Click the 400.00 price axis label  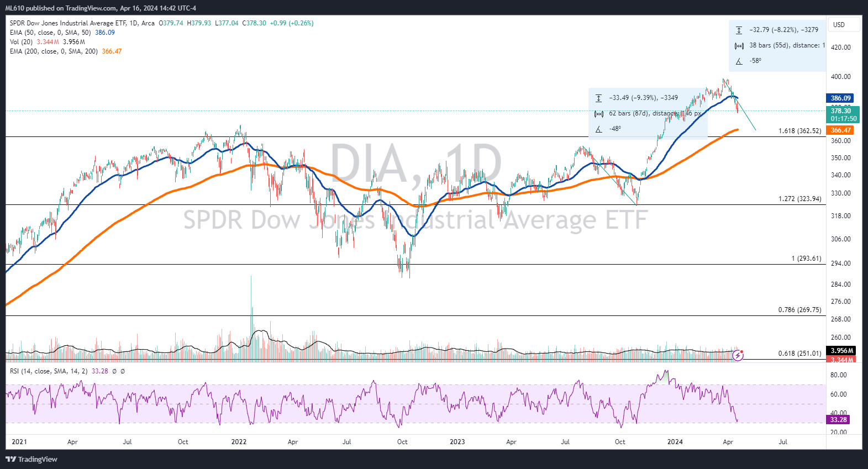(x=840, y=77)
